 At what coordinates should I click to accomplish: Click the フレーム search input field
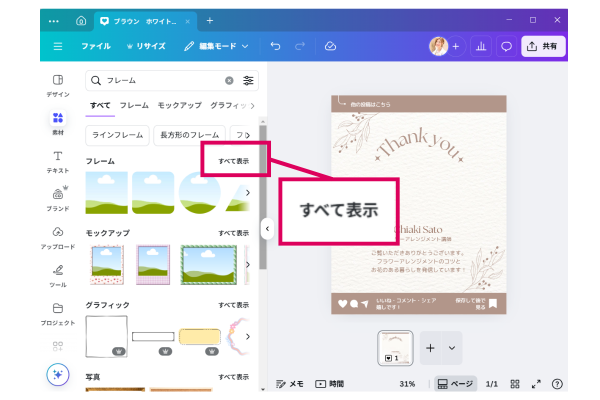[x=160, y=80]
